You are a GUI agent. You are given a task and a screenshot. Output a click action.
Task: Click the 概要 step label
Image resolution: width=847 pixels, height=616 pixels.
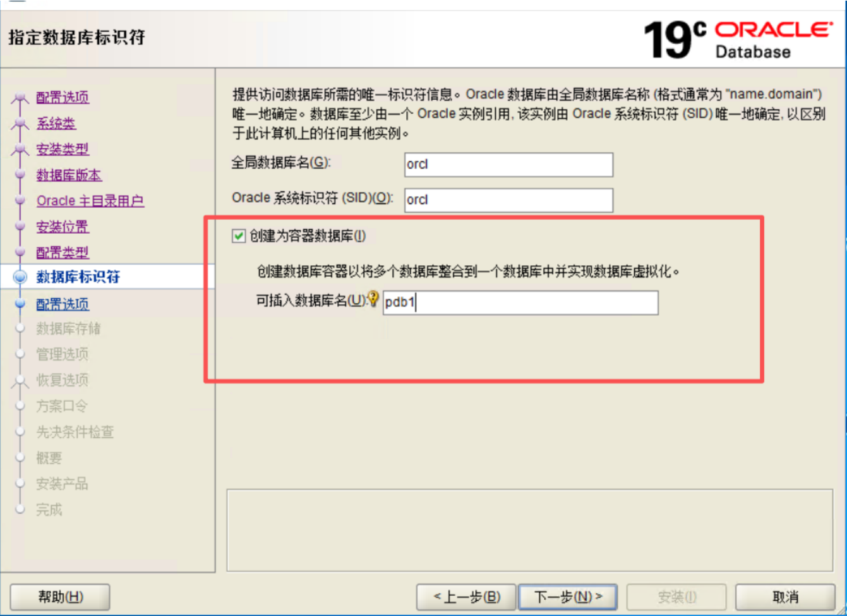pos(49,458)
